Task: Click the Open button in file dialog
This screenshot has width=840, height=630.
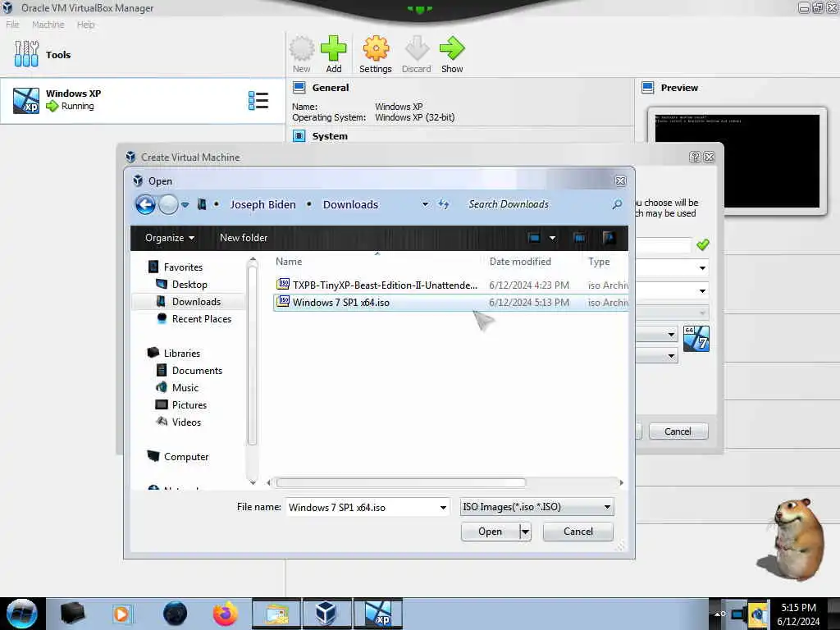Action: coord(491,532)
